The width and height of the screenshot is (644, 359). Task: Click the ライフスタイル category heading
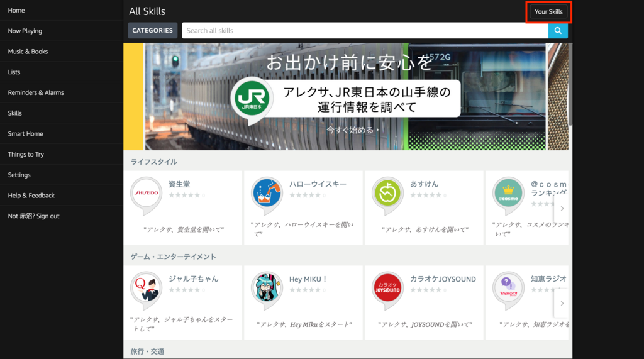click(x=153, y=162)
